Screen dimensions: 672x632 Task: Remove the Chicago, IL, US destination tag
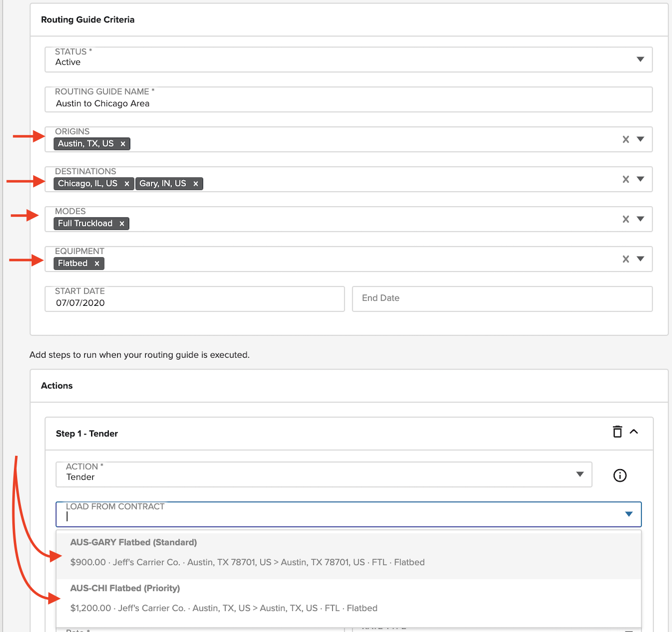click(x=127, y=184)
